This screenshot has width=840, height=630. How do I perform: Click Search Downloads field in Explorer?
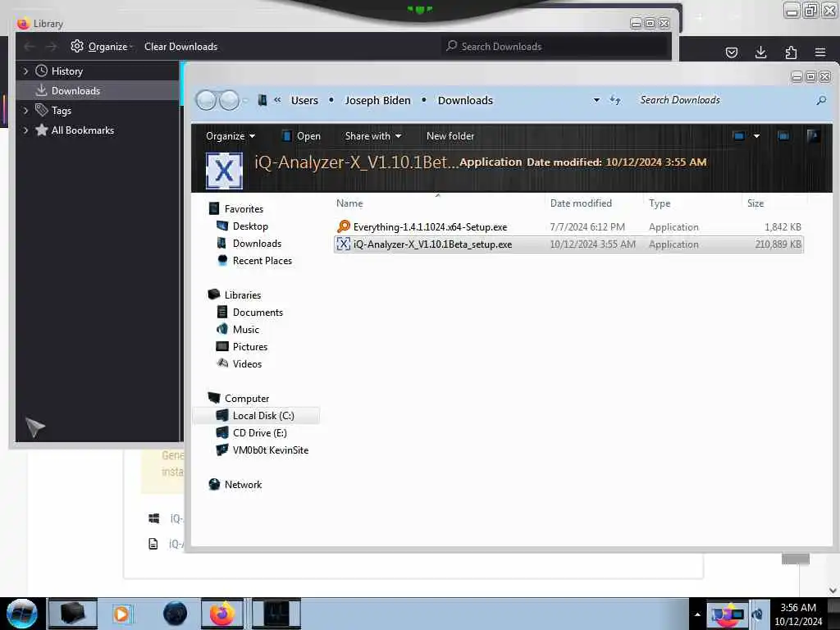pyautogui.click(x=726, y=100)
